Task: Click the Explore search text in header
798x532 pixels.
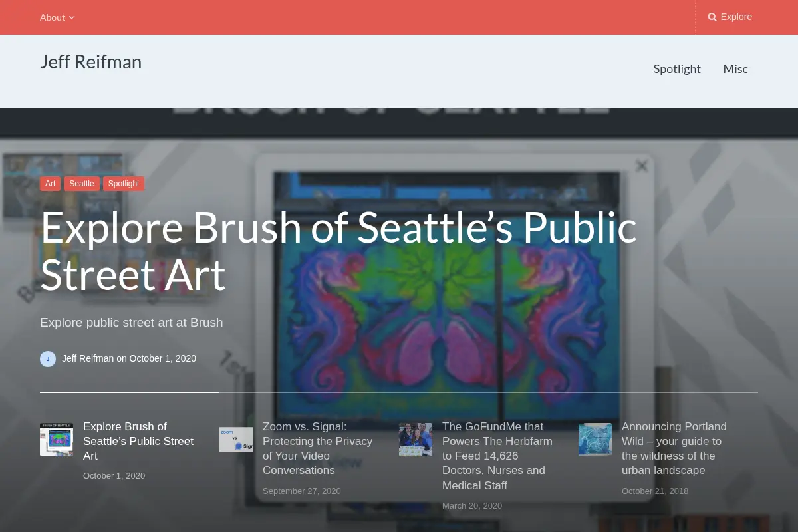Action: [736, 17]
